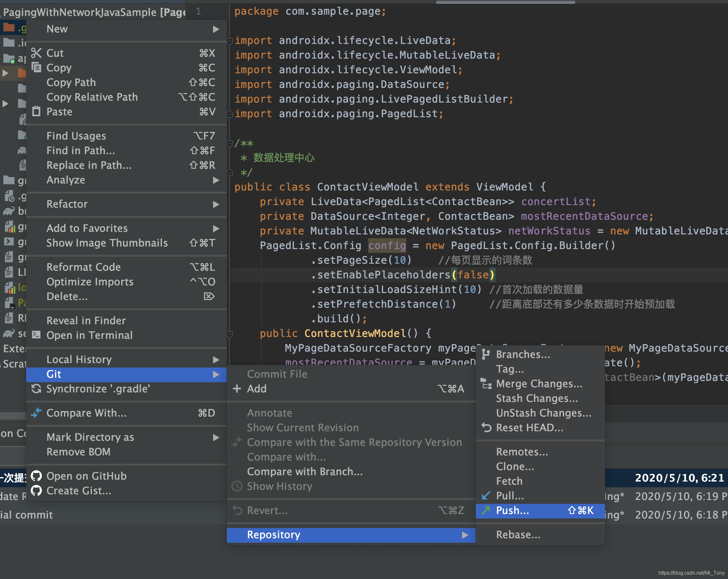Expand the Analyze submenu arrow
Image resolution: width=728 pixels, height=579 pixels.
(216, 180)
